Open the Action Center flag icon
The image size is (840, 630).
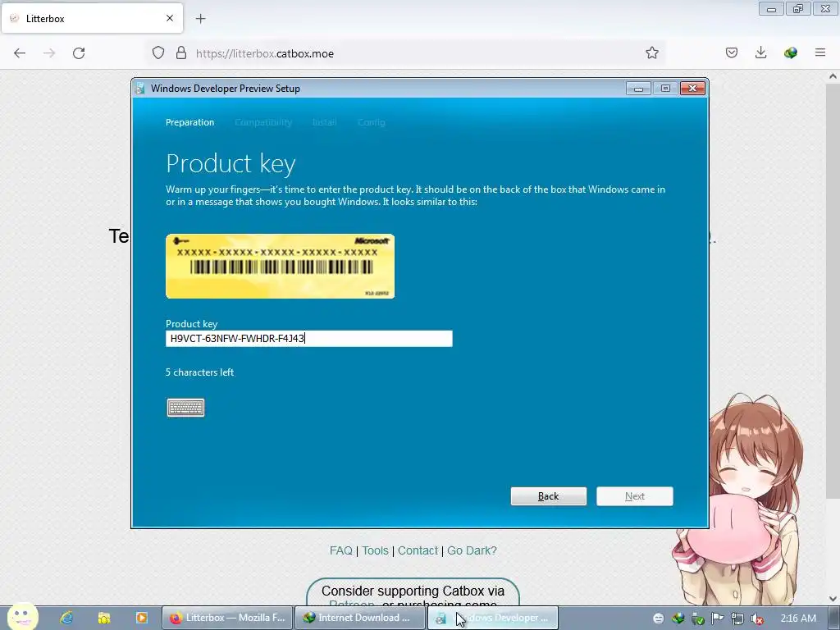[x=717, y=619]
